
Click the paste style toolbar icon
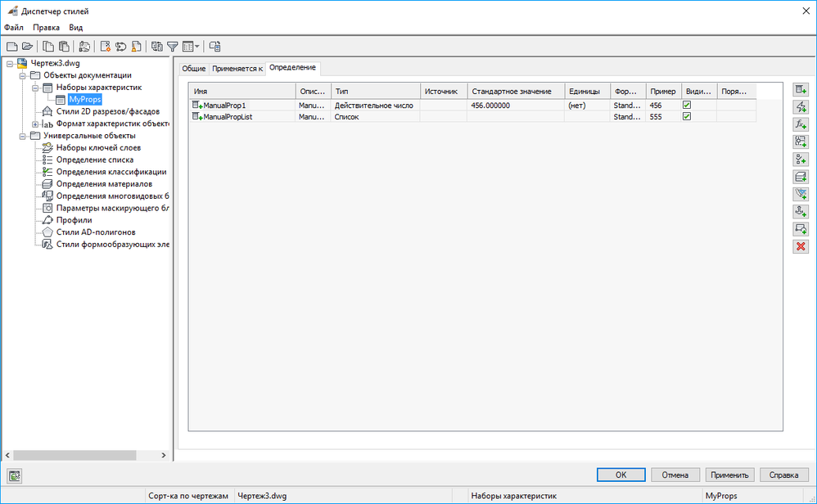tap(64, 47)
